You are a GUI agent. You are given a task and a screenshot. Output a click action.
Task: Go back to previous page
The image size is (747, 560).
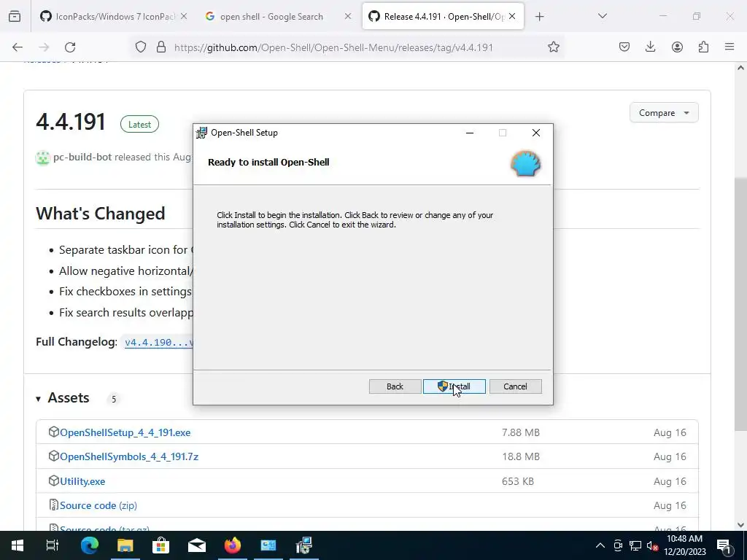18,47
